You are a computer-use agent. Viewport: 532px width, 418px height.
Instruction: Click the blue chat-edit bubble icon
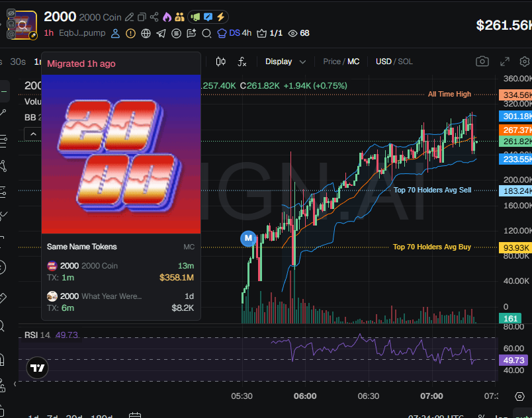pos(208,17)
